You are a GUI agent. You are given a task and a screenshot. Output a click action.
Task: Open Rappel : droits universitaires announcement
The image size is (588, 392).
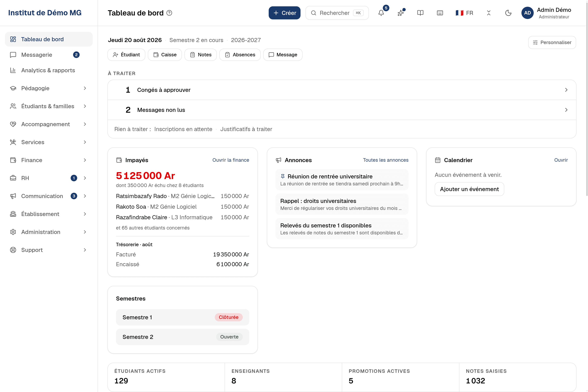tap(342, 204)
